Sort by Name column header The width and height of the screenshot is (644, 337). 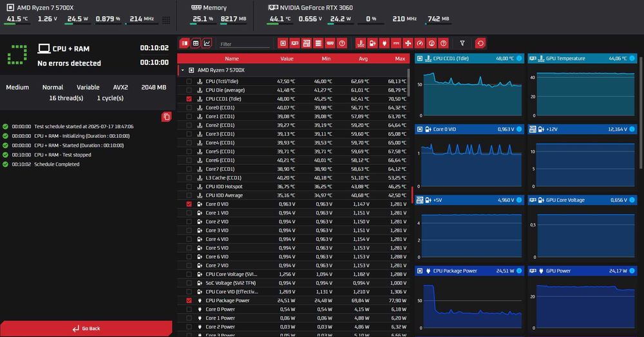pyautogui.click(x=232, y=59)
